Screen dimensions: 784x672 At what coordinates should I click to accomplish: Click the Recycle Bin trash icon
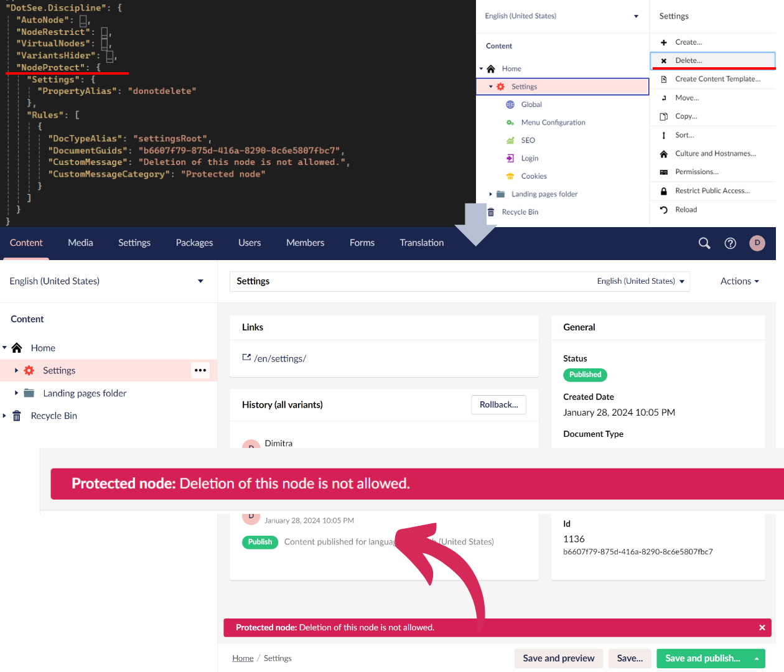17,416
